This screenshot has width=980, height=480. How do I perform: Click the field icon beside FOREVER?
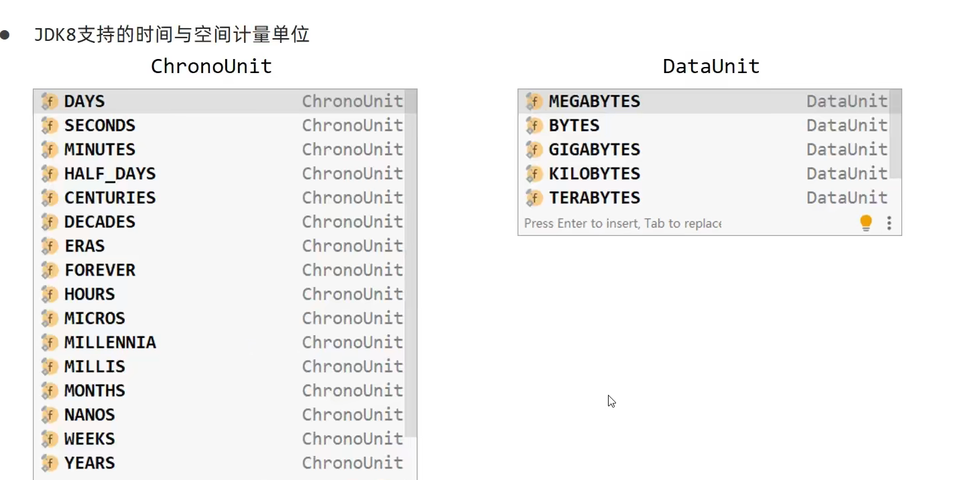[x=50, y=270]
